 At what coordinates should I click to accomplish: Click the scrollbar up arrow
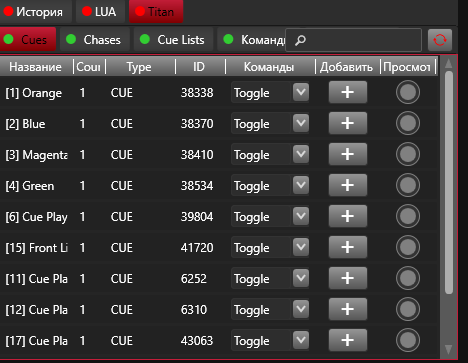tap(449, 63)
